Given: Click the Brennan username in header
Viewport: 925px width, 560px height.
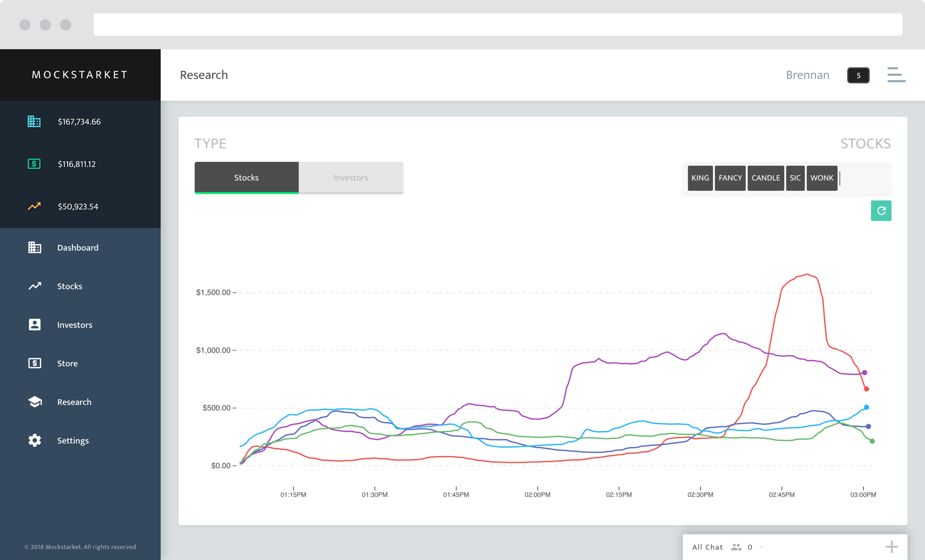Looking at the screenshot, I should click(x=807, y=75).
